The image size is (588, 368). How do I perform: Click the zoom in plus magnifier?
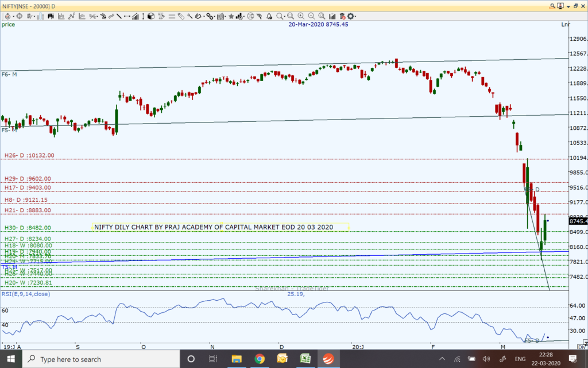tap(301, 16)
